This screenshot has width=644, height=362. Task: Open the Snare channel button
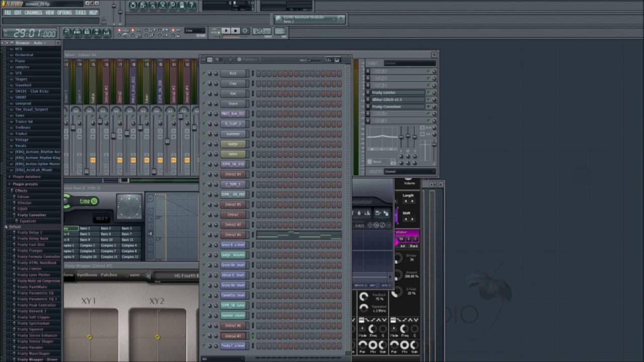(x=233, y=104)
